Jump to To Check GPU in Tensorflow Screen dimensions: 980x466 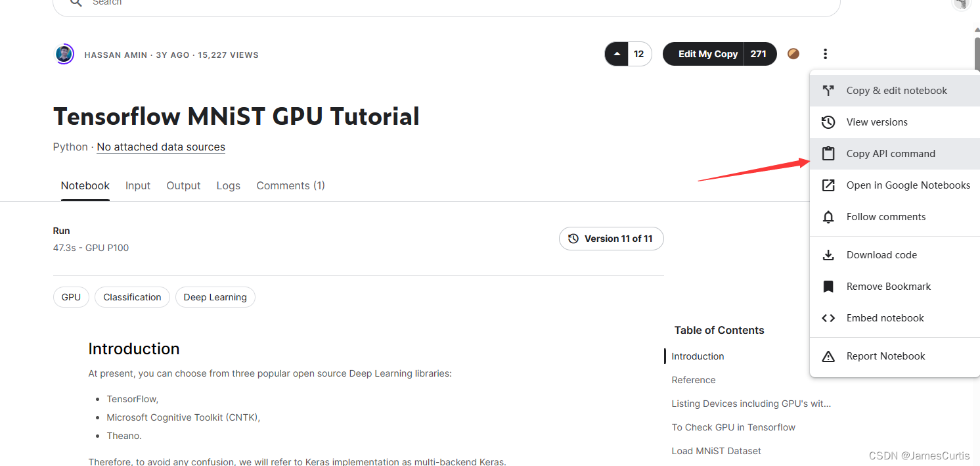[x=733, y=427]
